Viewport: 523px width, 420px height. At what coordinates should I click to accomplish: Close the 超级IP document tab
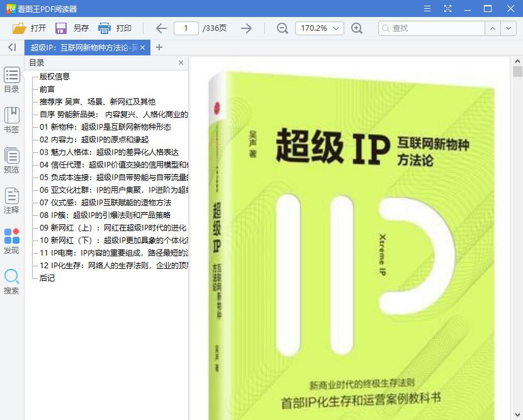click(x=142, y=48)
